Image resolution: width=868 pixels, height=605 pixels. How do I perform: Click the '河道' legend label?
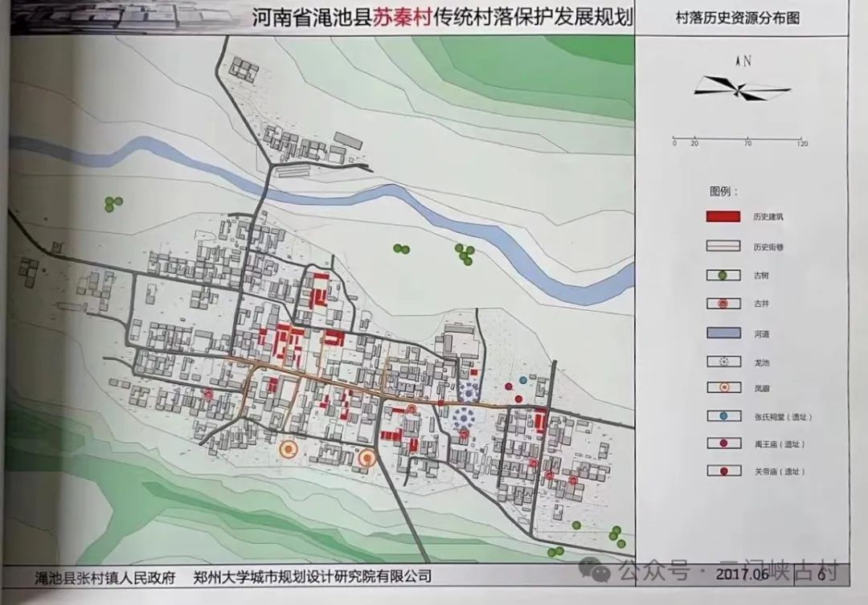click(761, 333)
